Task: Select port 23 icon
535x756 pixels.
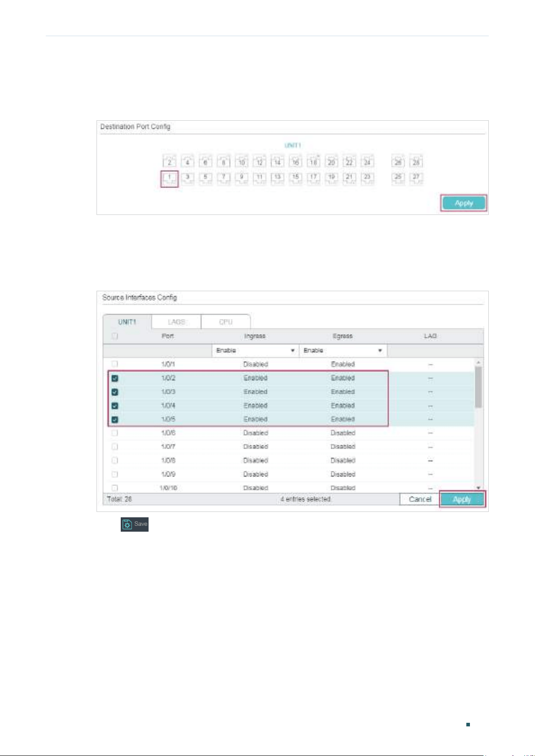Action: (367, 178)
